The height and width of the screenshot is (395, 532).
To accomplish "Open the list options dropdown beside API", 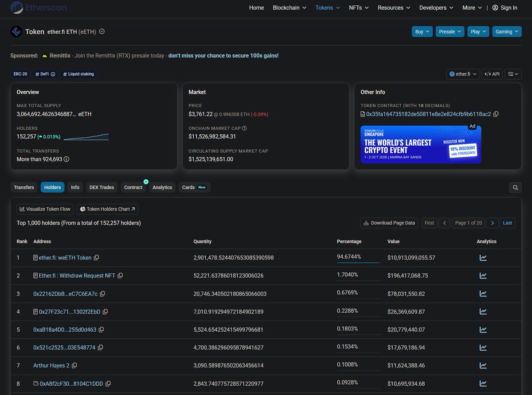I will click(x=513, y=74).
